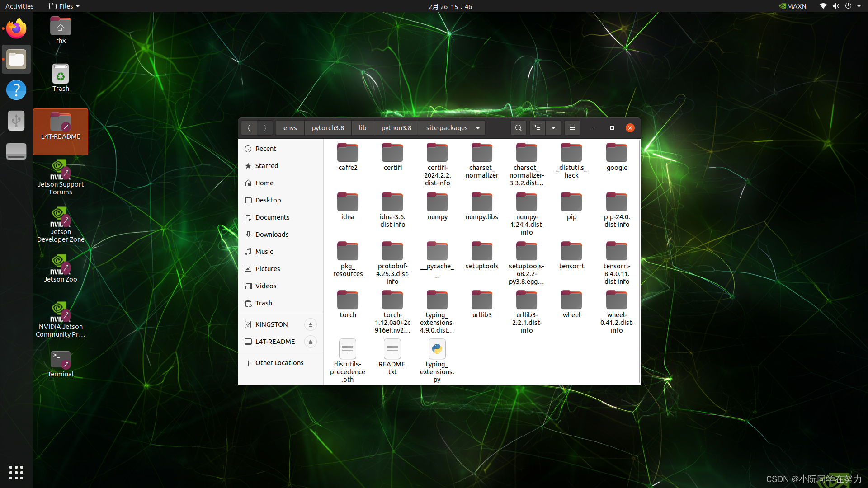Eject the KINGSTON drive

(x=311, y=324)
